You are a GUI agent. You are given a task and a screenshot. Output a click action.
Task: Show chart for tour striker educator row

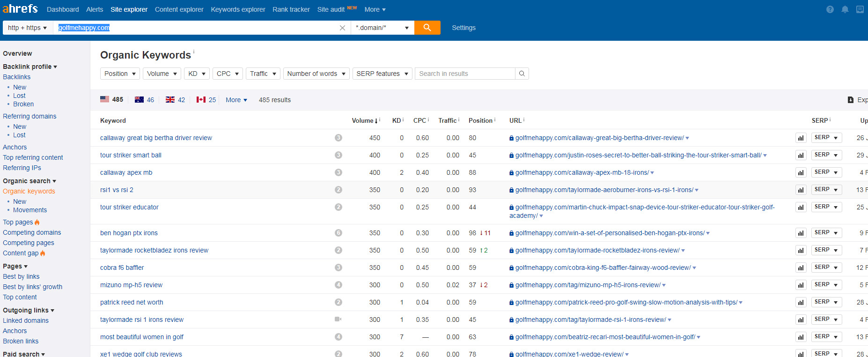pos(801,207)
